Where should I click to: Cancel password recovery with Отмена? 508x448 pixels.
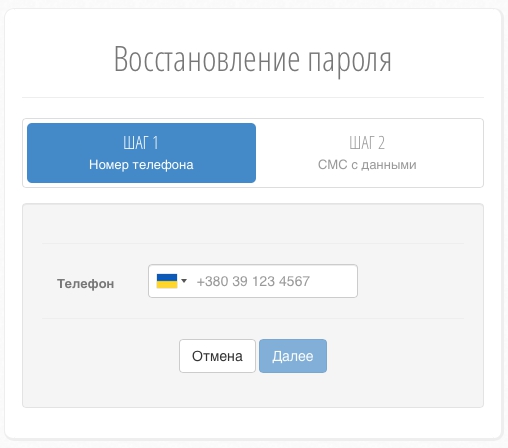[217, 356]
